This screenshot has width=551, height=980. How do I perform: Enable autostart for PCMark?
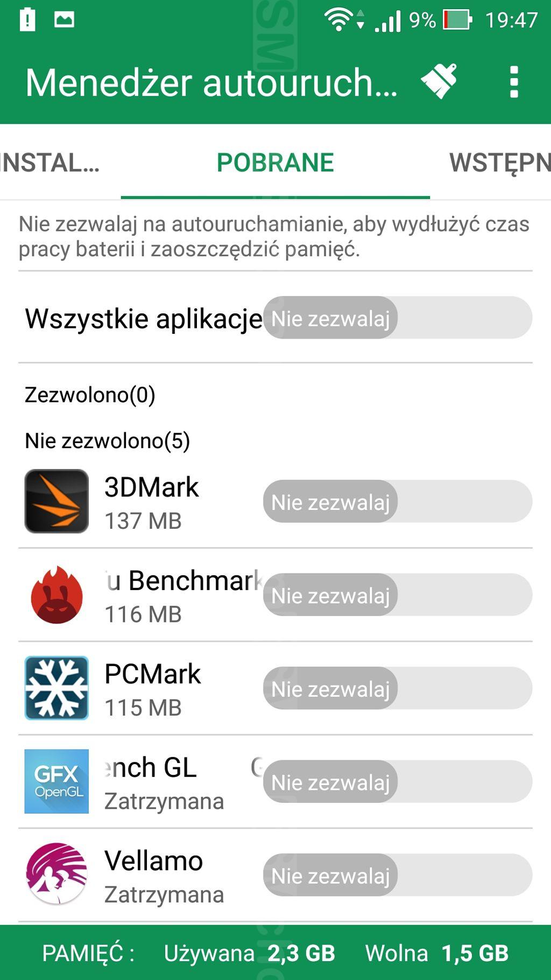click(397, 688)
